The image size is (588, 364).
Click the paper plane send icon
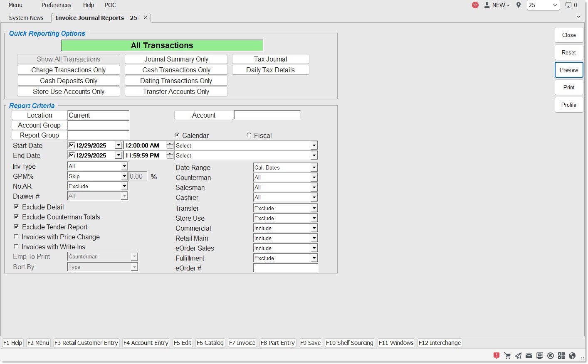[x=518, y=356]
